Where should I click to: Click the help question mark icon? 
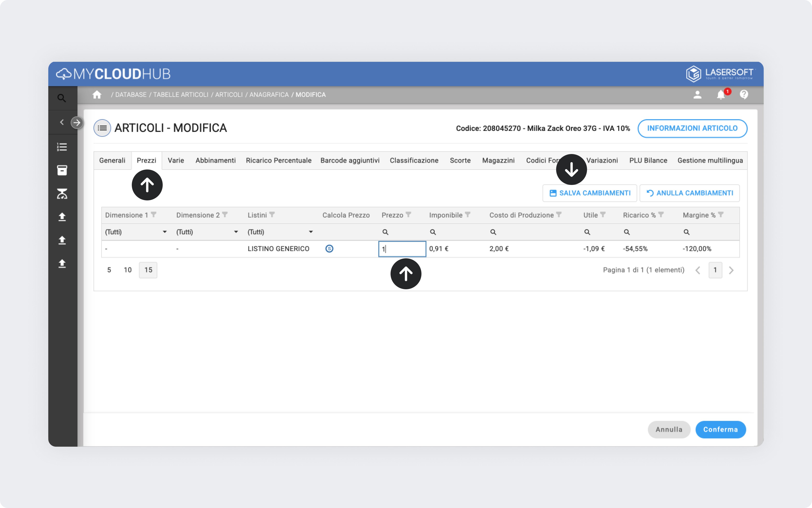744,95
